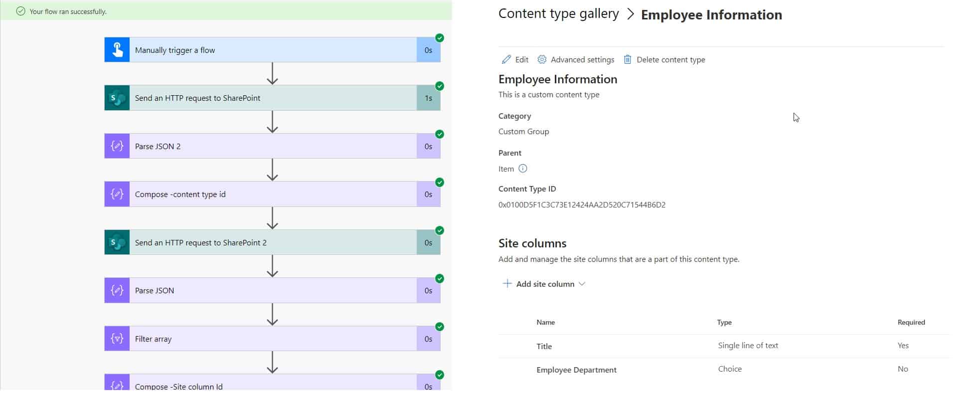Click the flow ran successfully check icon
Viewport: 980px width, 407px height.
[x=20, y=11]
